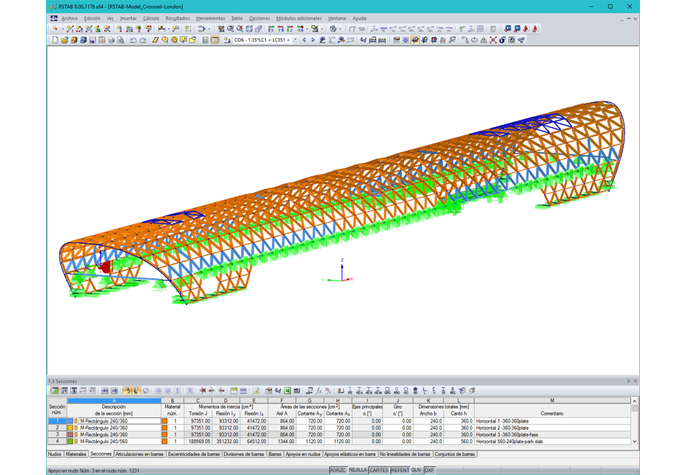Select row header for section 4

(x=57, y=441)
